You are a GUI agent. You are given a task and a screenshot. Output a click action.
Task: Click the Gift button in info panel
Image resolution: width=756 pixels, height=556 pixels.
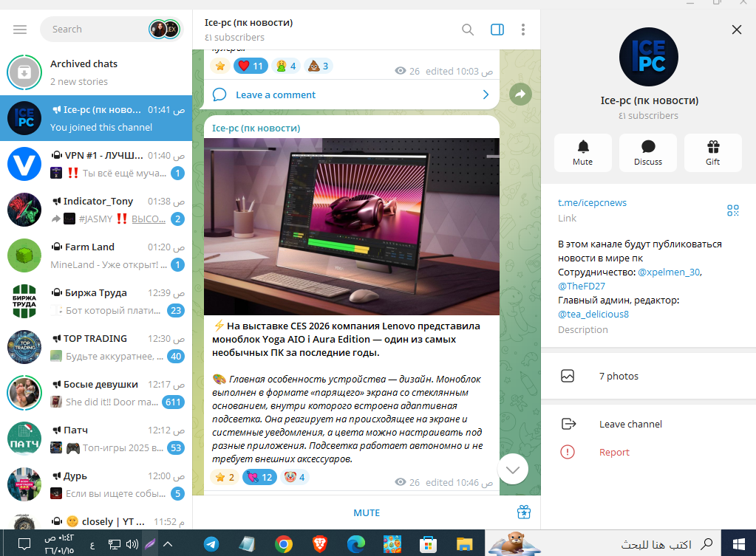(x=712, y=153)
